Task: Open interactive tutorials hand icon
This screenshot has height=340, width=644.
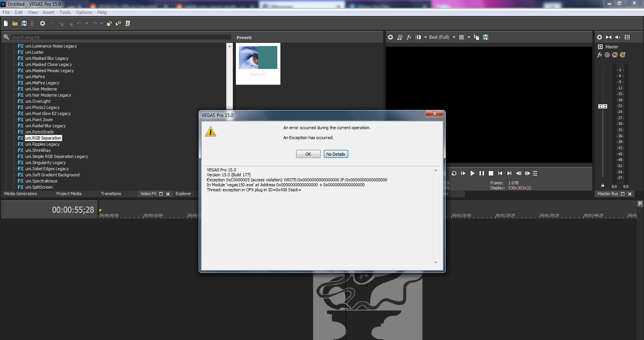Action: click(109, 23)
